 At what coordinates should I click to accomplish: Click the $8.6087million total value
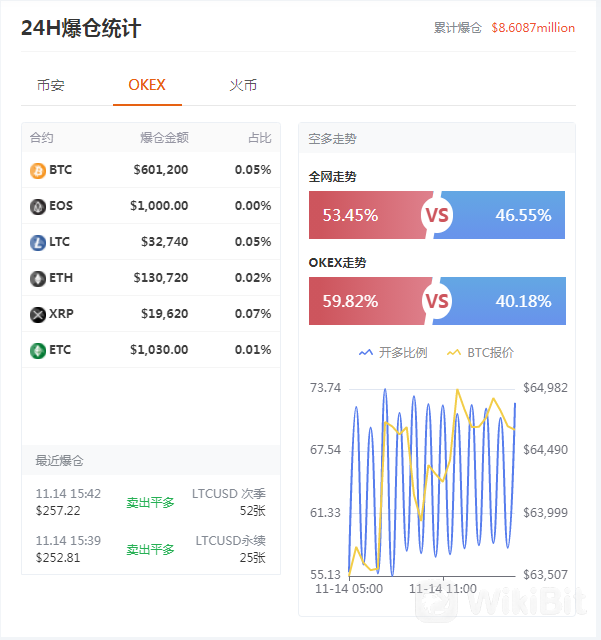pyautogui.click(x=533, y=28)
